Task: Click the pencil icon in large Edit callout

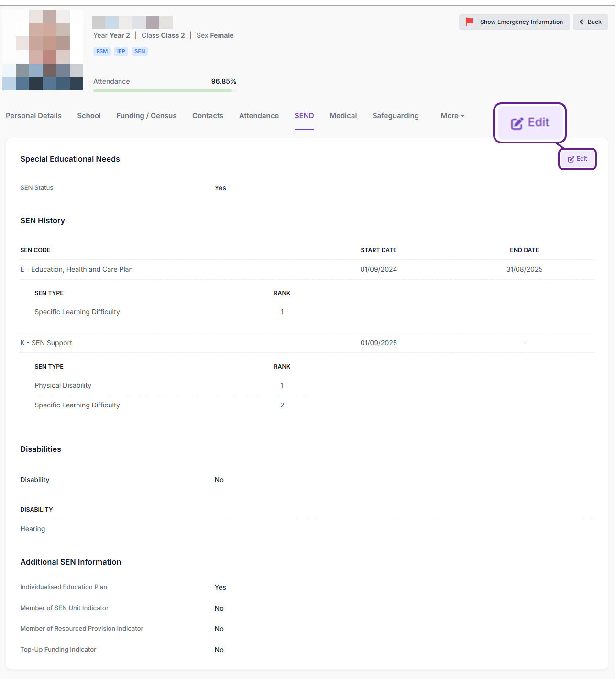Action: (x=517, y=123)
